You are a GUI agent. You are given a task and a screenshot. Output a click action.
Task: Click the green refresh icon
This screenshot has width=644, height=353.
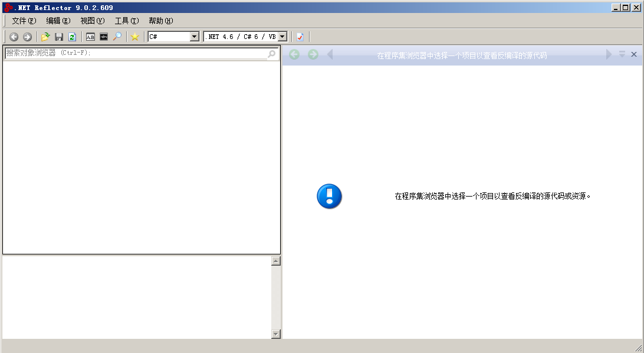coord(73,37)
